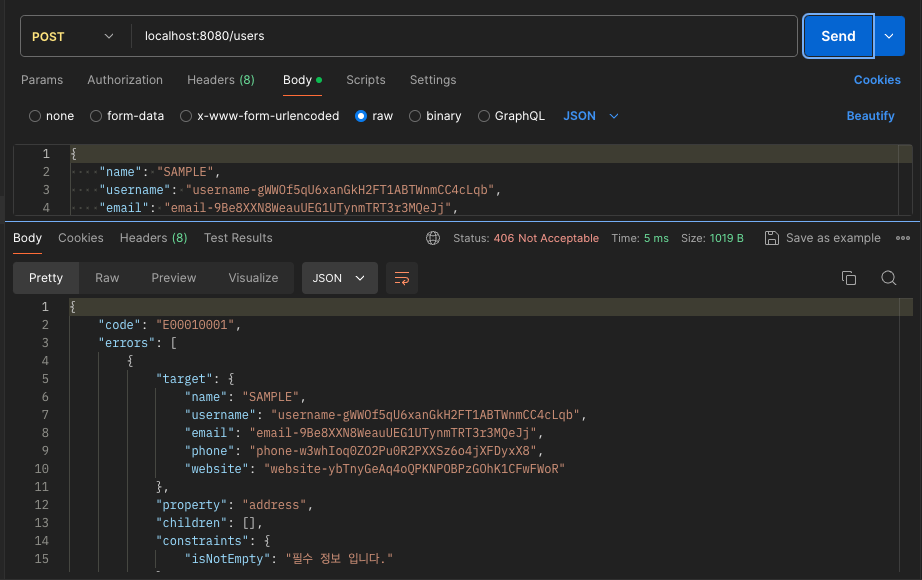Click the globe network icon beside Status
The image size is (922, 580).
pos(433,238)
